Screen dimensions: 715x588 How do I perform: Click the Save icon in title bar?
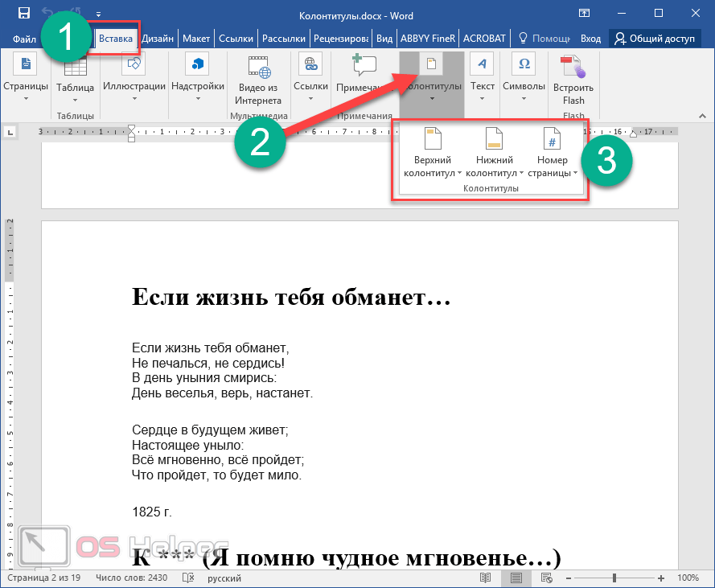pyautogui.click(x=24, y=14)
